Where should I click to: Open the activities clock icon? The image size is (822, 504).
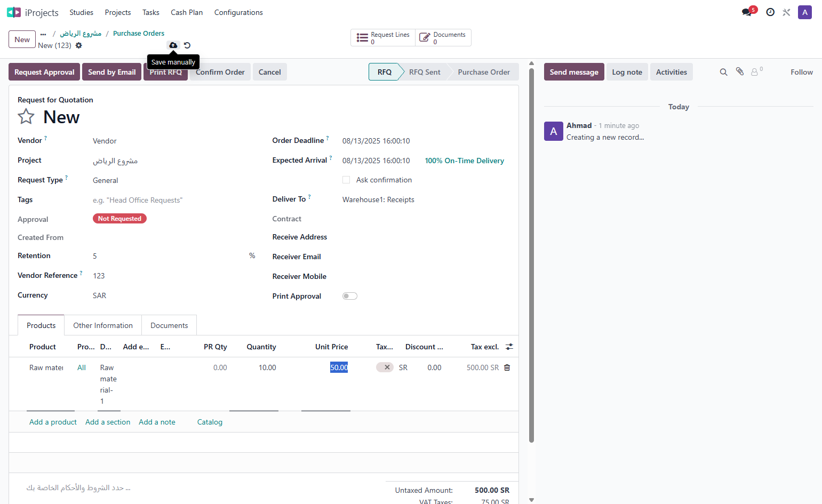point(770,12)
